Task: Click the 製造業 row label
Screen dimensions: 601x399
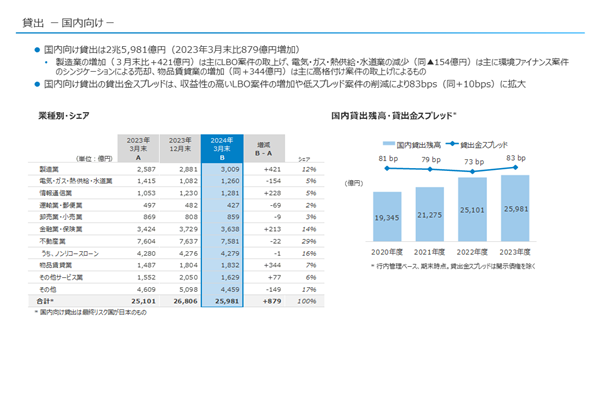Action: [x=49, y=169]
